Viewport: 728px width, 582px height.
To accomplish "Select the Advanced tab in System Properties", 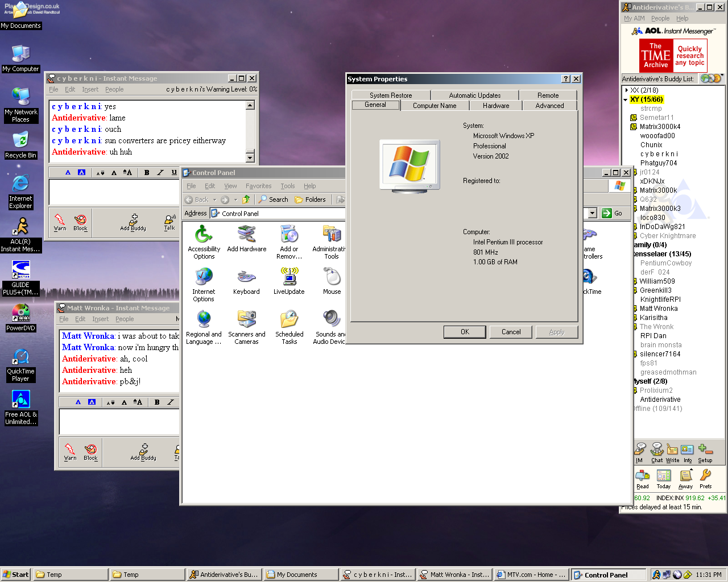I will [549, 106].
